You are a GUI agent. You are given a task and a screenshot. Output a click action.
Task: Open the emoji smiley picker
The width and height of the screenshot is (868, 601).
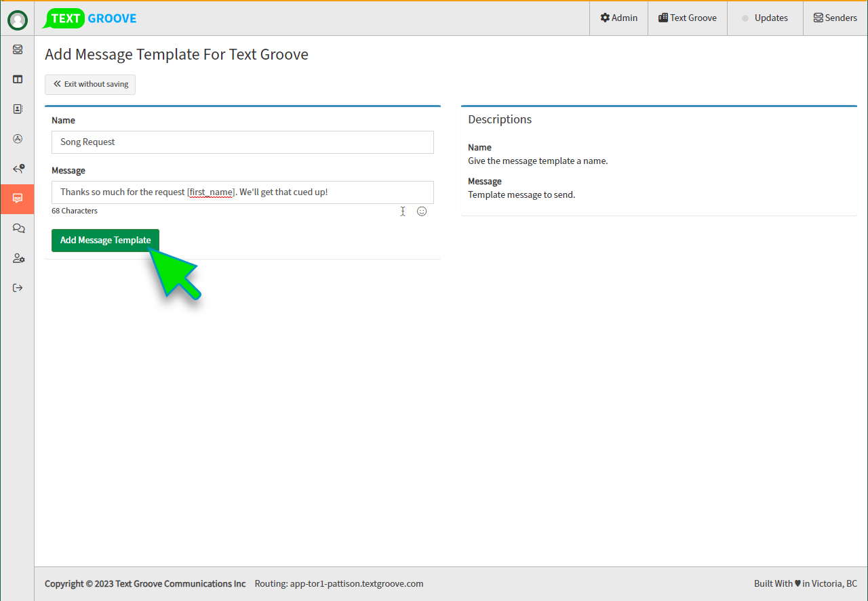(x=422, y=211)
